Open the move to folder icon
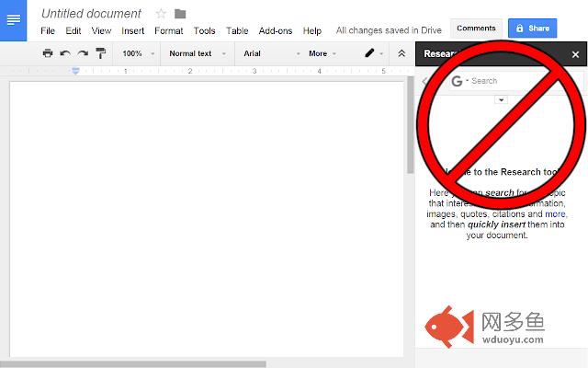This screenshot has width=588, height=368. tap(180, 14)
